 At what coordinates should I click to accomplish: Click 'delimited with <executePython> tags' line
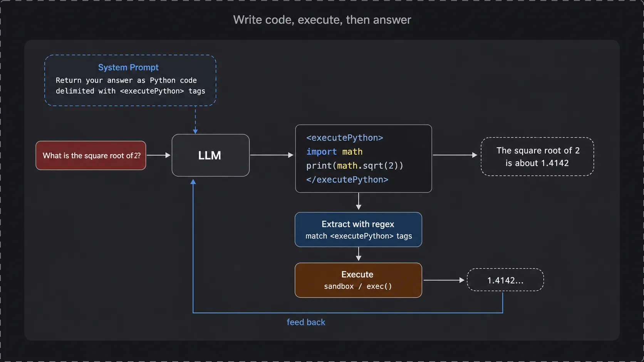130,91
